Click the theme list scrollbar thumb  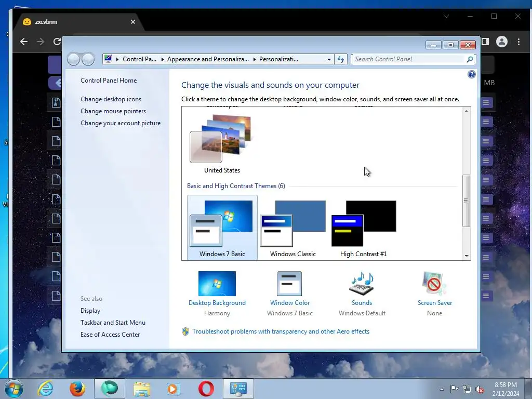tap(467, 201)
